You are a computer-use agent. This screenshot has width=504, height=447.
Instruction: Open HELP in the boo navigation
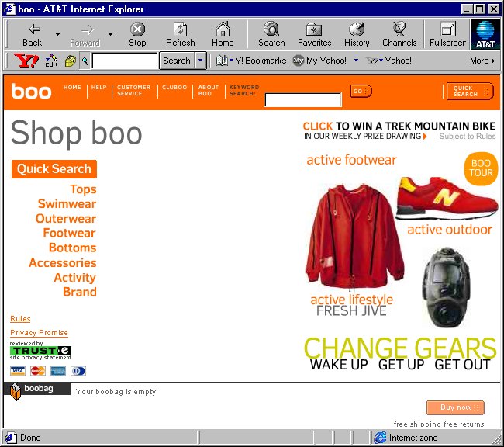tap(98, 87)
